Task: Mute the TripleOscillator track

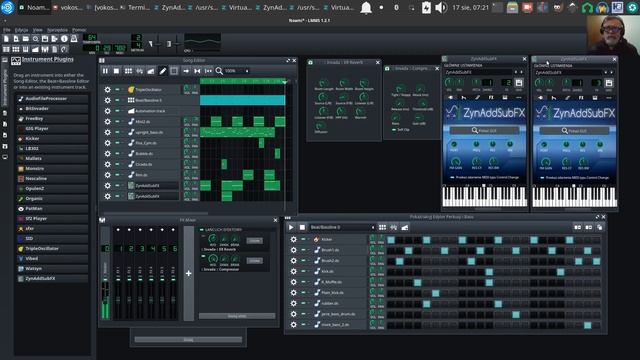Action: [x=117, y=89]
